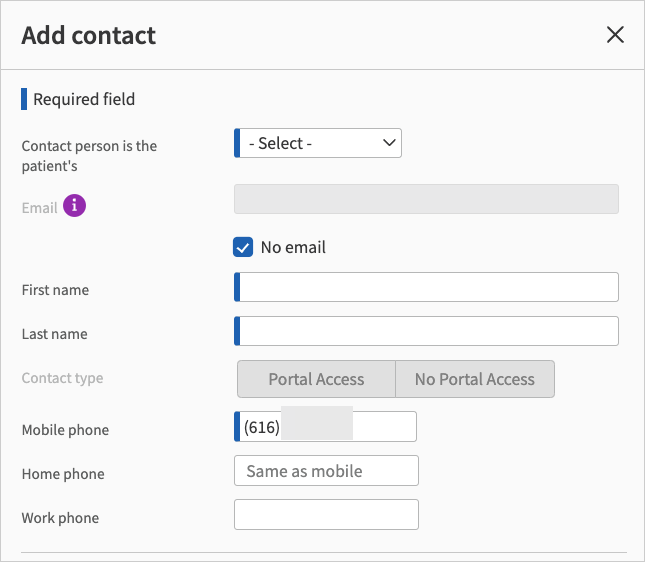645x562 pixels.
Task: Focus the Last name text box
Action: [x=428, y=331]
